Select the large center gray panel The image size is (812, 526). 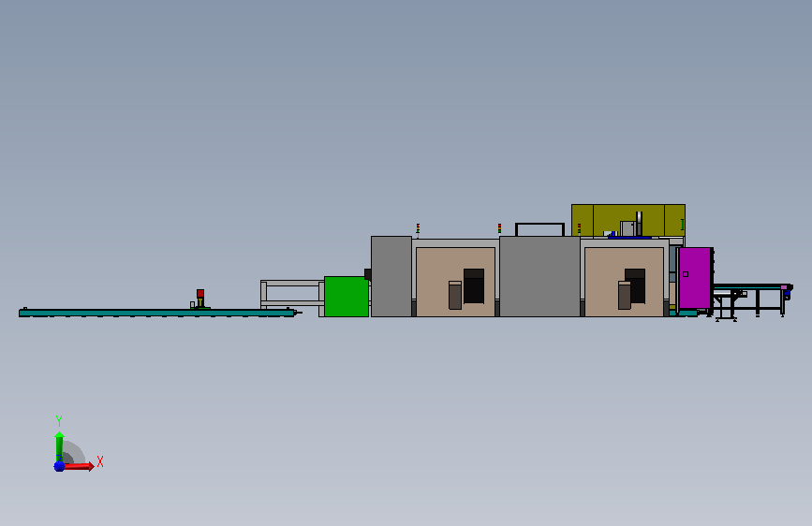point(539,276)
